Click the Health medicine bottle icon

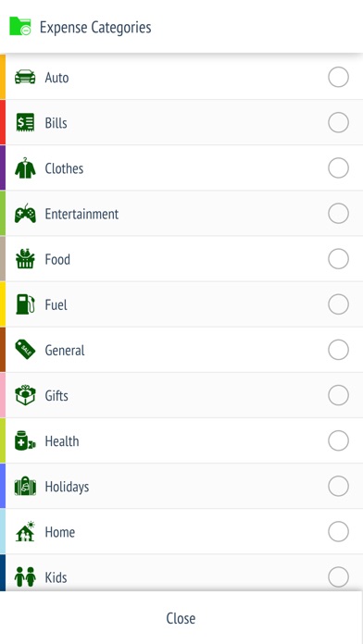point(25,440)
